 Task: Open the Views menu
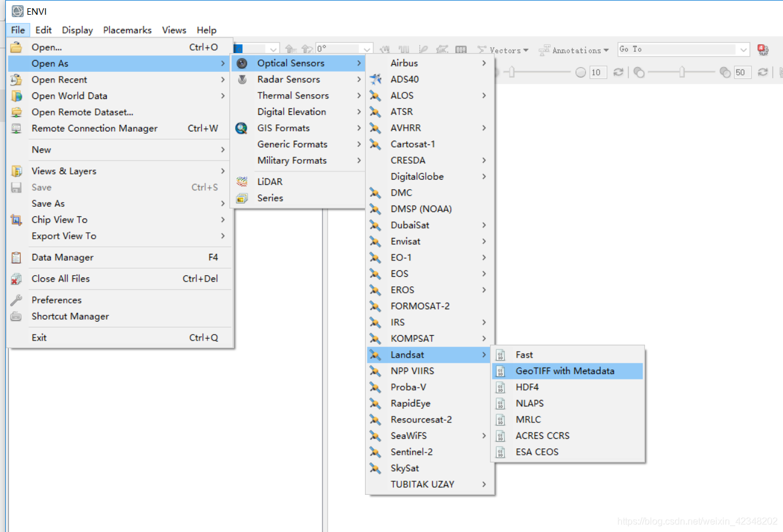coord(174,30)
